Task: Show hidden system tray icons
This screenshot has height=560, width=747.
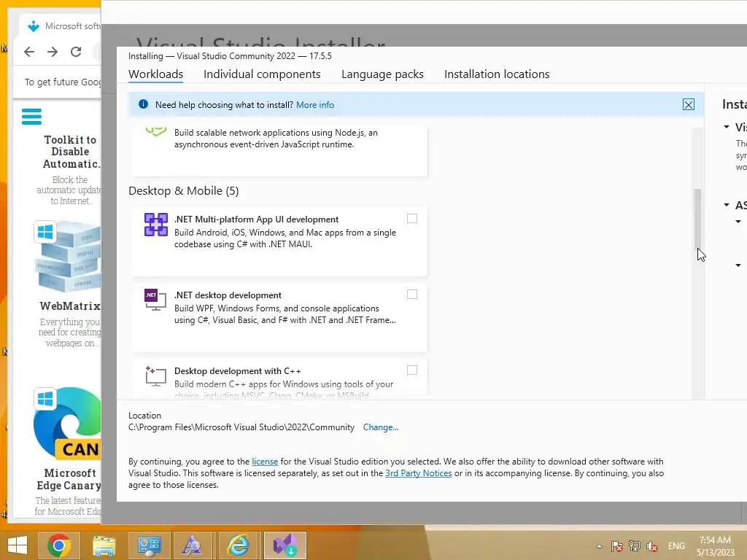Action: [x=600, y=546]
